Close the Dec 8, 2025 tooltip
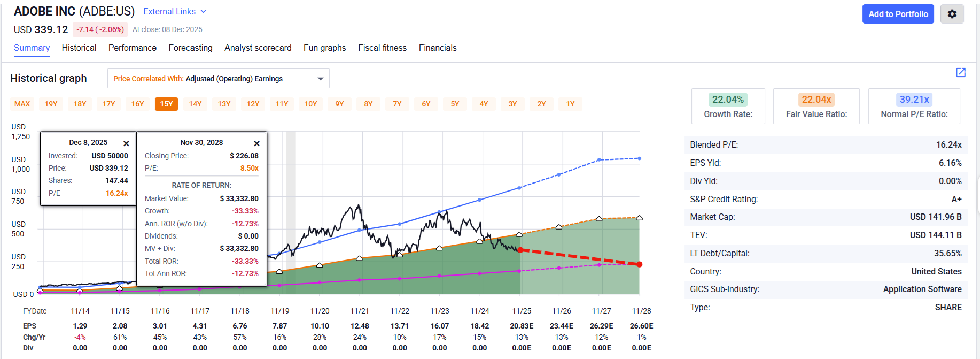This screenshot has height=359, width=980. click(126, 143)
